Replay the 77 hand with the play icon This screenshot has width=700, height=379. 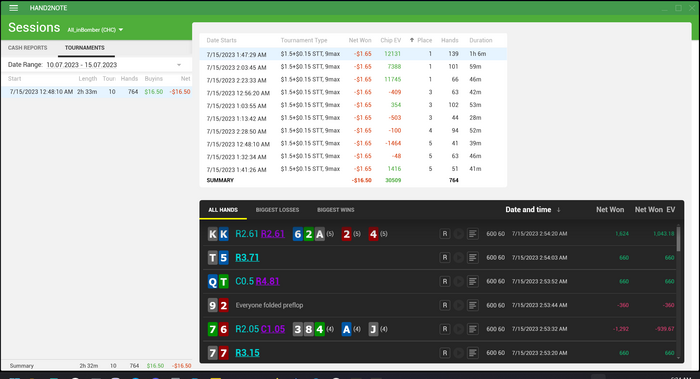tap(458, 353)
